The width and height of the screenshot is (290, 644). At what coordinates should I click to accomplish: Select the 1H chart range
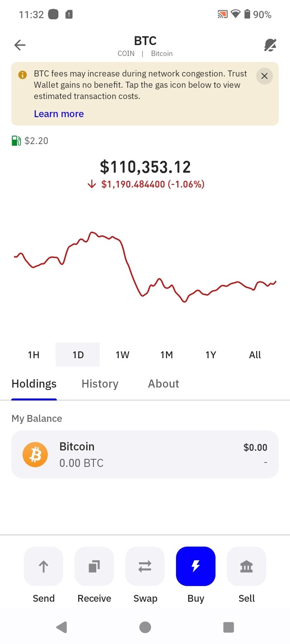pyautogui.click(x=33, y=355)
